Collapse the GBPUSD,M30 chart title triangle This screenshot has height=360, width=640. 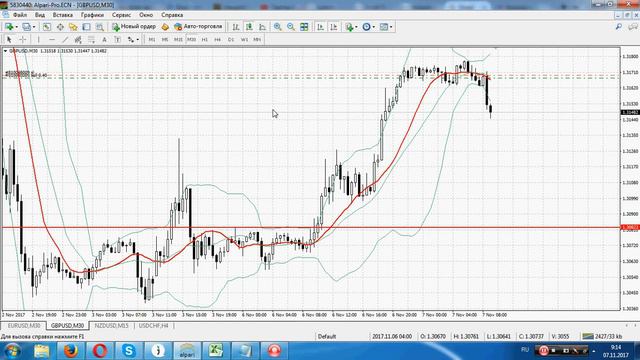click(x=5, y=51)
